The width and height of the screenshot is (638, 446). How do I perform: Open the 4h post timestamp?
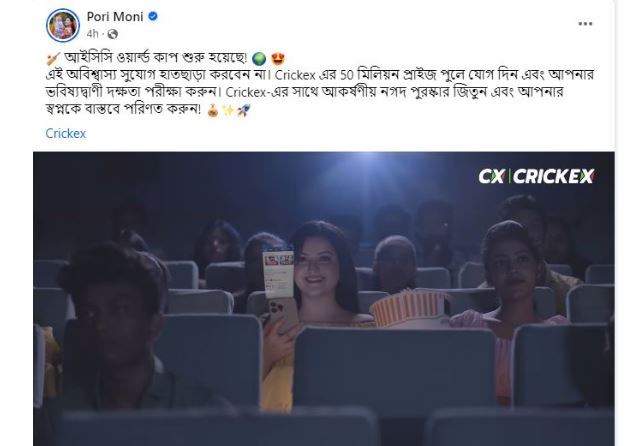click(x=92, y=34)
